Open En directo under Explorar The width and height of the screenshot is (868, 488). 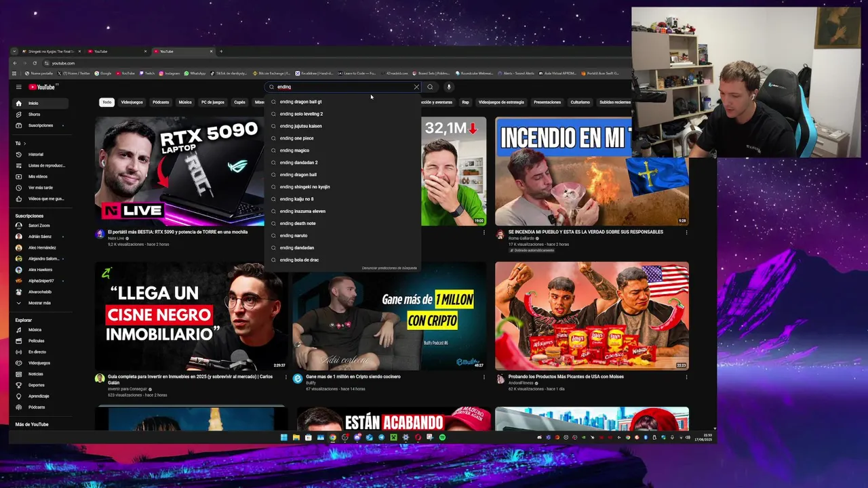[x=41, y=352]
